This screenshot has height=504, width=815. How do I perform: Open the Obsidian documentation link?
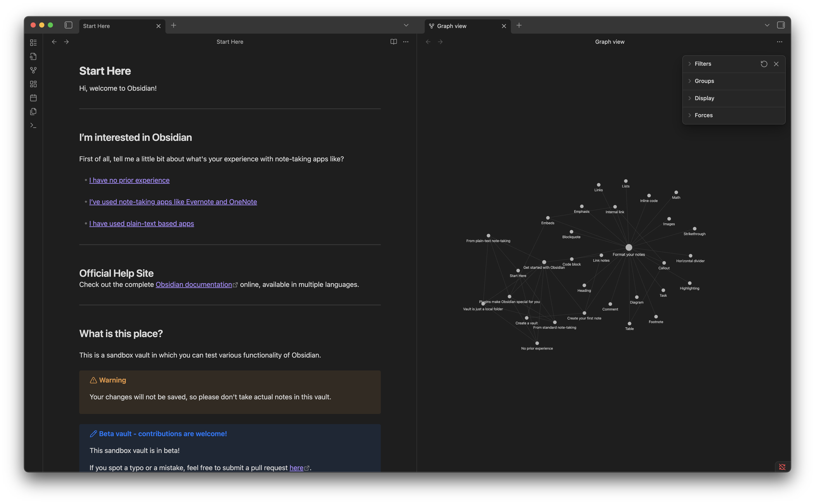[x=194, y=285]
